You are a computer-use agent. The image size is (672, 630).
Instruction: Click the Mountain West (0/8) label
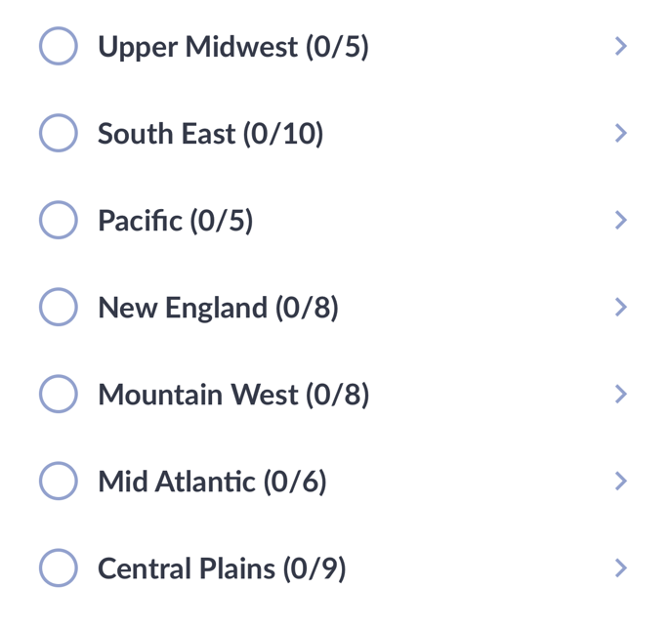(x=233, y=395)
